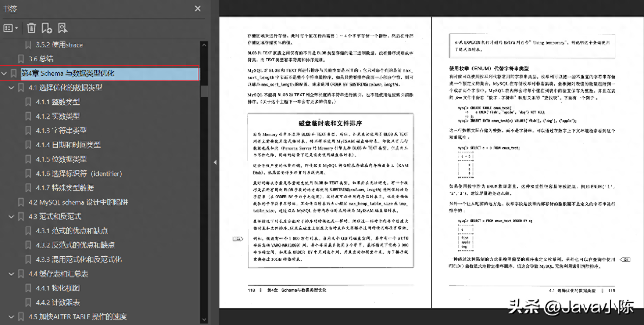The height and width of the screenshot is (325, 644).
Task: Jump to bookmark 4.3.2 反范式的优点和缺点
Action: click(75, 245)
